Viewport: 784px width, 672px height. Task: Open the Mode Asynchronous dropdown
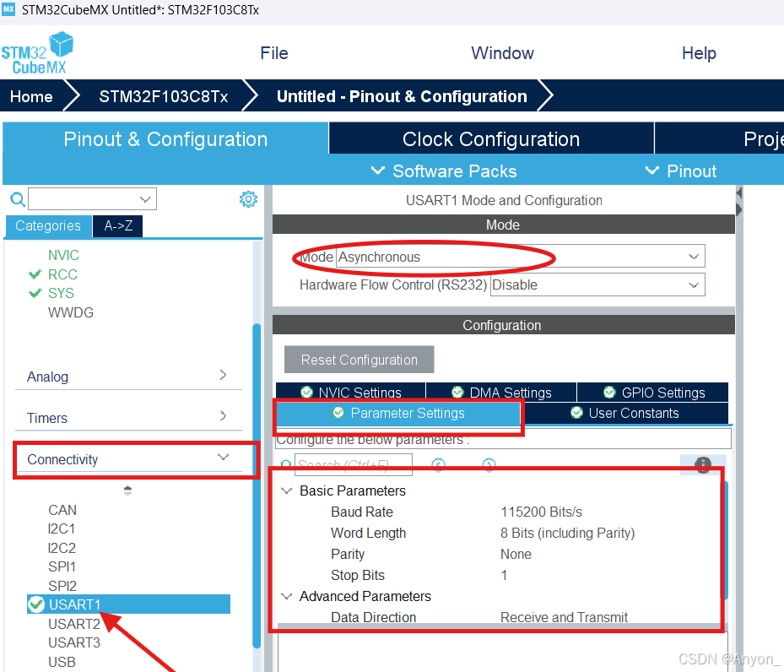click(x=520, y=257)
